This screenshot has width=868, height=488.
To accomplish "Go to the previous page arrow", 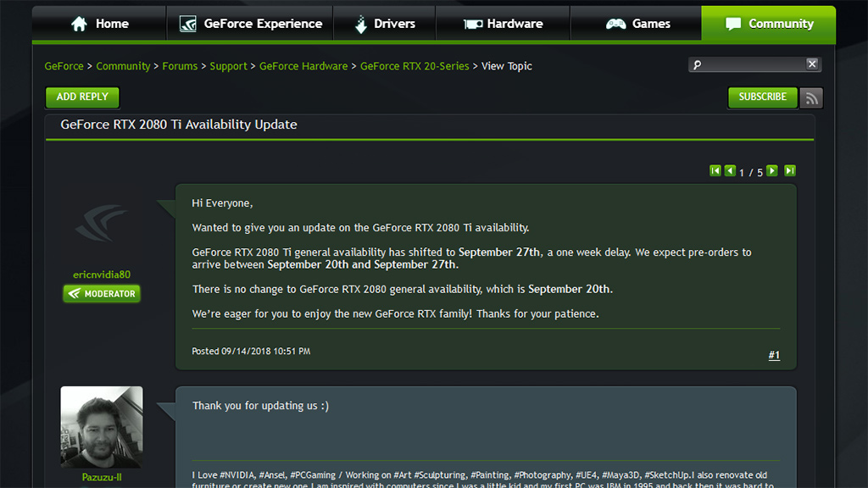I will pos(730,171).
